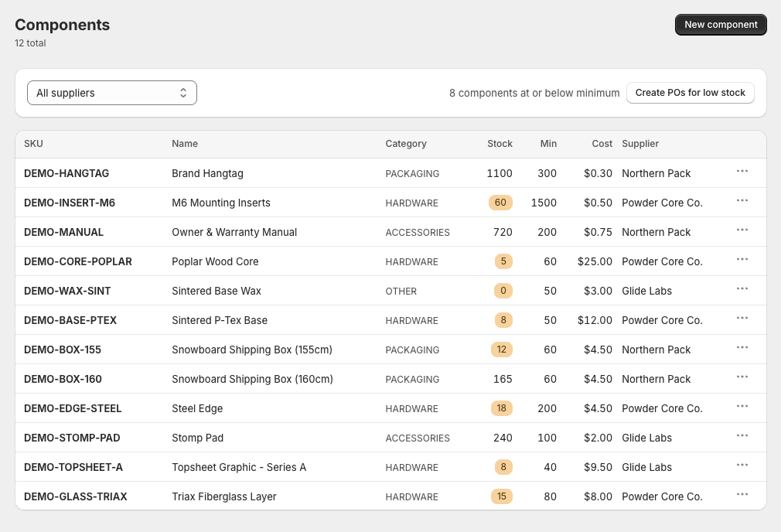Click the stock badge 15 for Triax Fiberglass
781x532 pixels.
(502, 496)
